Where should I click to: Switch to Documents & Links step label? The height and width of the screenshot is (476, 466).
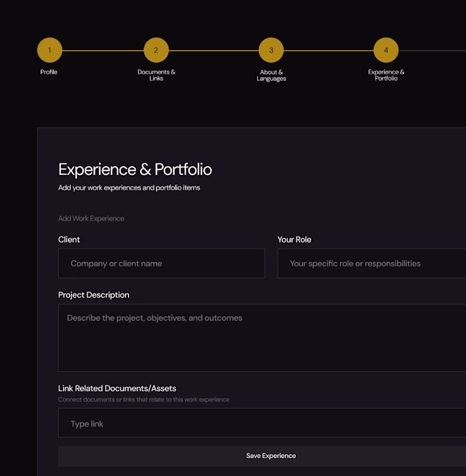[156, 75]
